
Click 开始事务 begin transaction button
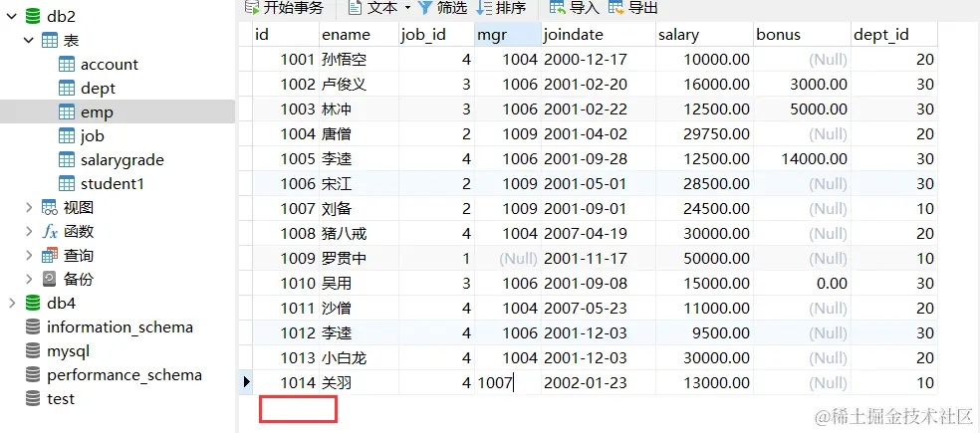tap(285, 8)
